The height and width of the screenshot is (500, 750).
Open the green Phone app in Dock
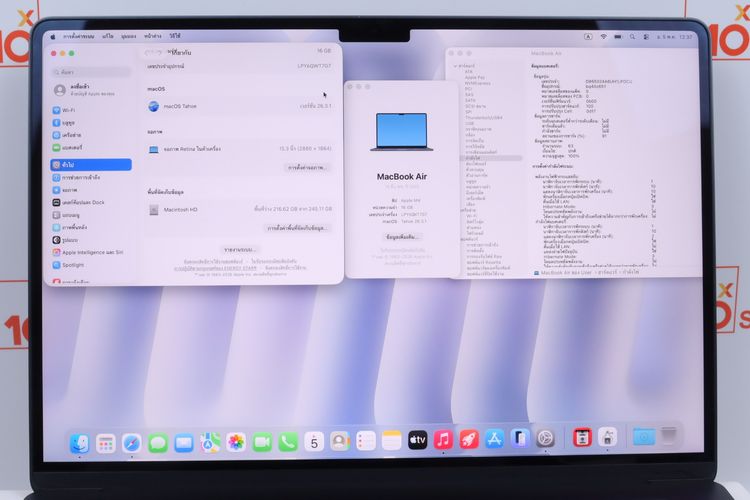pyautogui.click(x=288, y=442)
